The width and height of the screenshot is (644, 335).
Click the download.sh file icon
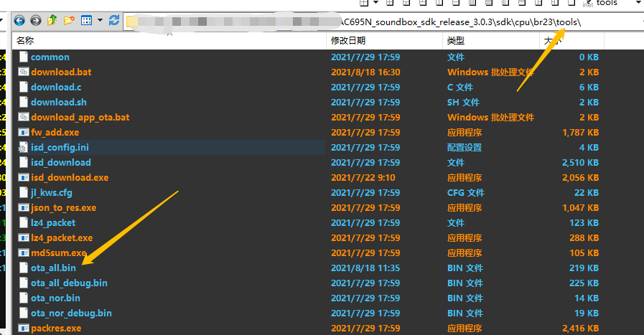tap(24, 103)
